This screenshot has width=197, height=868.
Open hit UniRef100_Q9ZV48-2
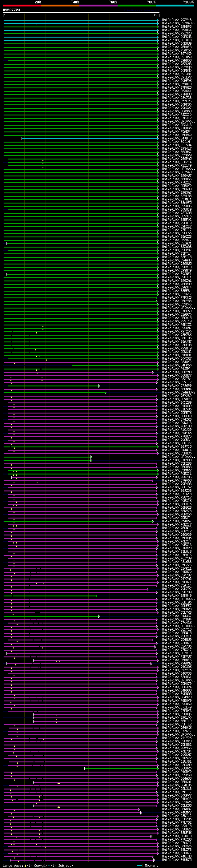(x=179, y=23)
